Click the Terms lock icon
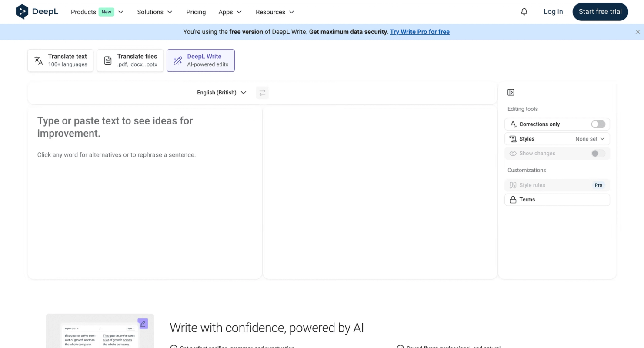Viewport: 644px width, 348px height. coord(513,200)
